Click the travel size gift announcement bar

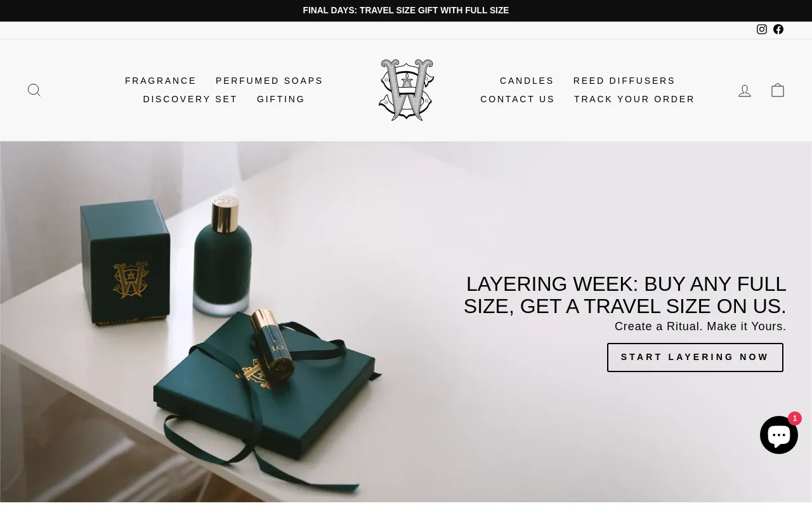point(406,10)
